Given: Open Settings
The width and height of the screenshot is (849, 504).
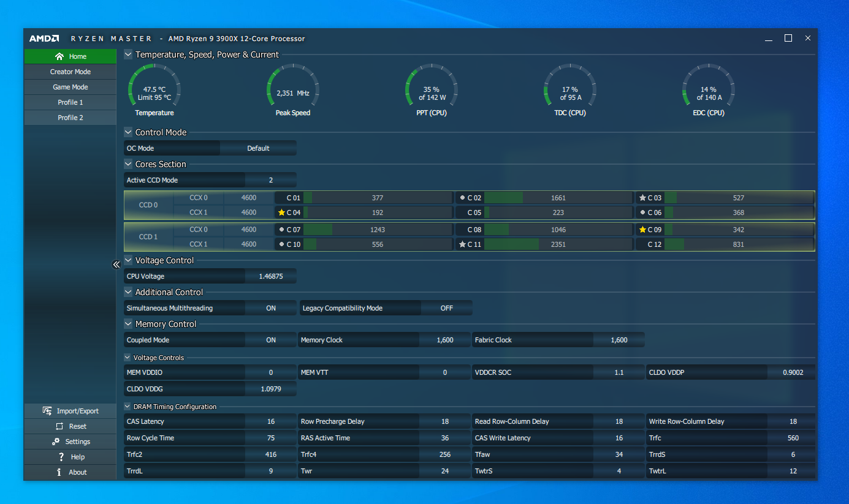Looking at the screenshot, I should tap(70, 442).
